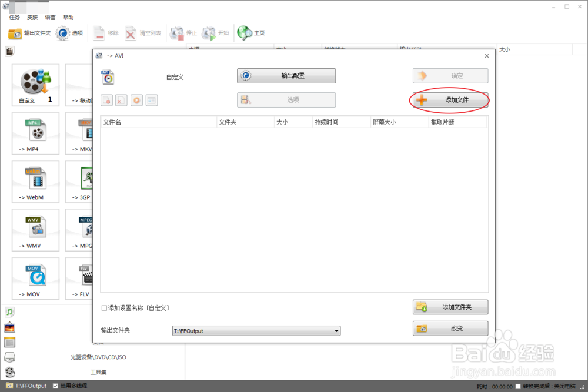Click the 停止 toolbar icon
Image resolution: width=588 pixels, height=392 pixels.
tap(176, 33)
